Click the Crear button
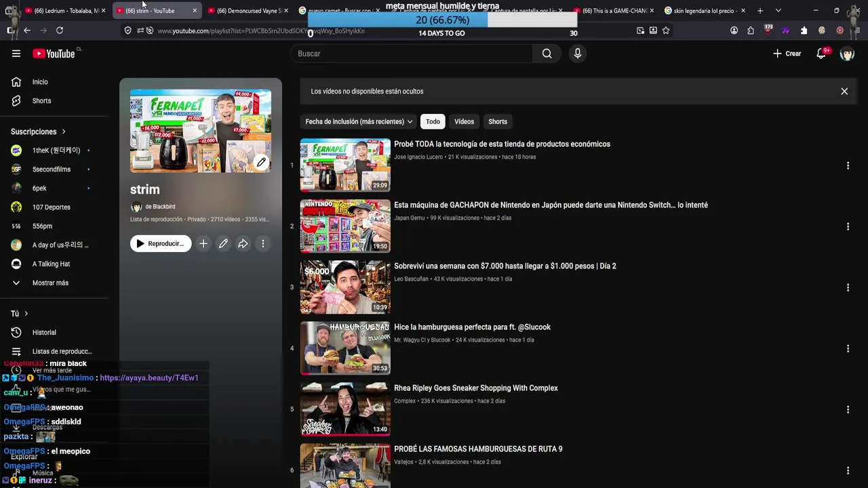868x488 pixels. point(787,54)
